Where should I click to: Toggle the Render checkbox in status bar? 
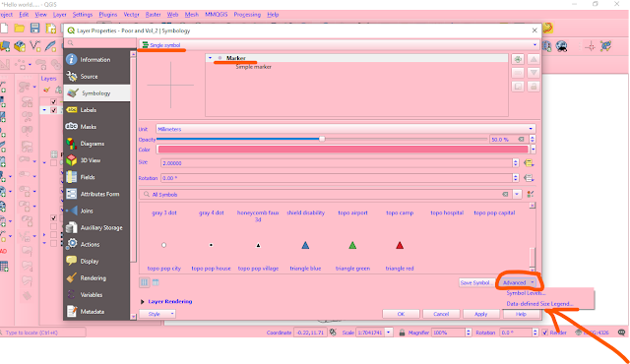[x=544, y=333]
